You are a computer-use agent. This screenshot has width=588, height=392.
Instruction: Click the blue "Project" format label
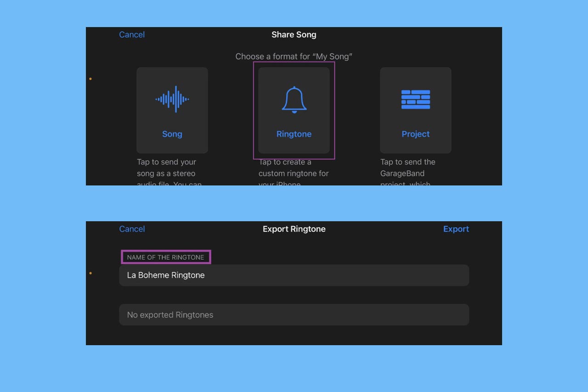415,134
